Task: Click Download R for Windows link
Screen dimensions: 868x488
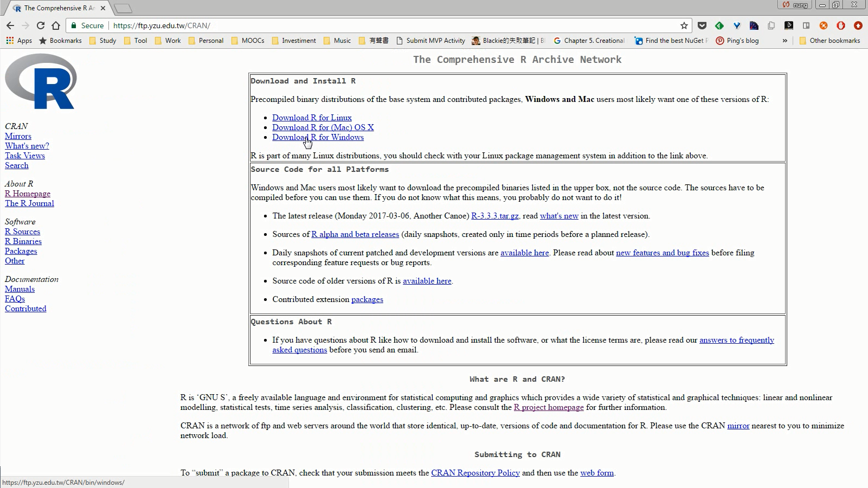Action: [318, 137]
